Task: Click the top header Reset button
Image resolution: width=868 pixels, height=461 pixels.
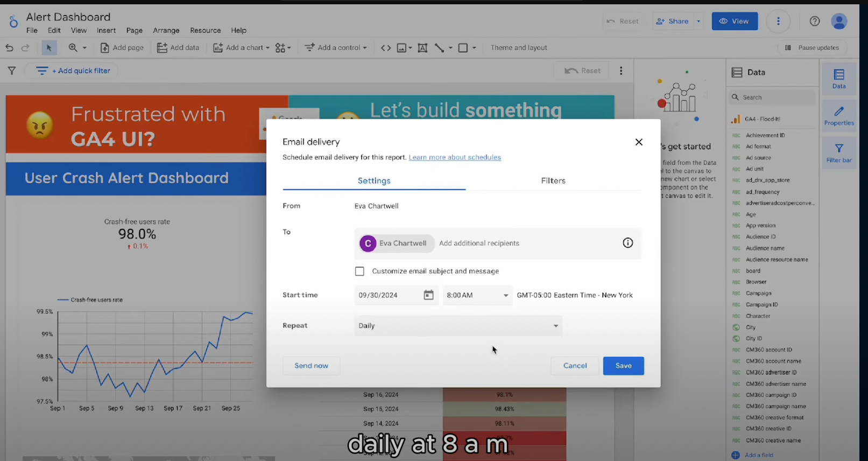Action: [623, 22]
